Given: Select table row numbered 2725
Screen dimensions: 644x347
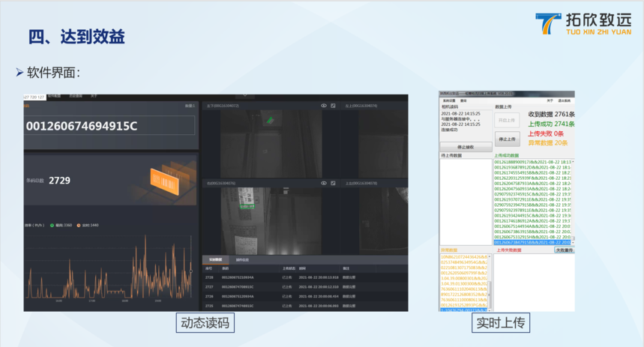Looking at the screenshot, I should (305, 306).
